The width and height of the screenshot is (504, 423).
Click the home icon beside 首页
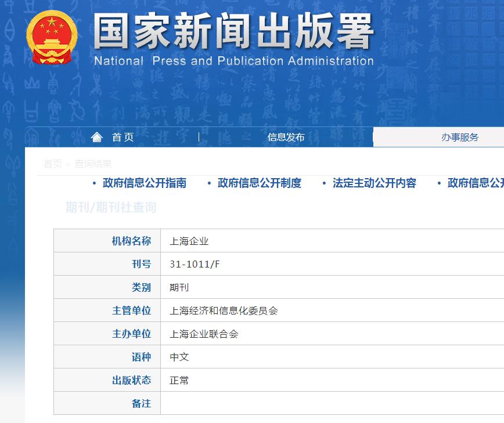pos(96,136)
